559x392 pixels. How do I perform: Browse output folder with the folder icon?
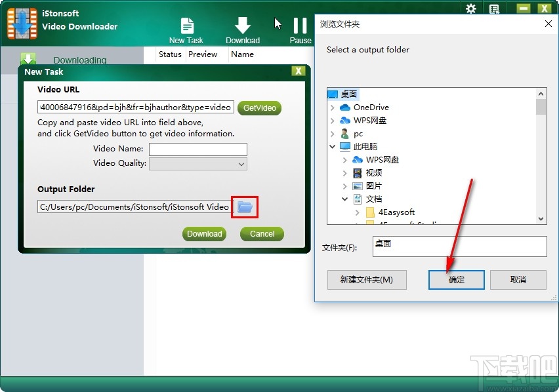coord(244,206)
